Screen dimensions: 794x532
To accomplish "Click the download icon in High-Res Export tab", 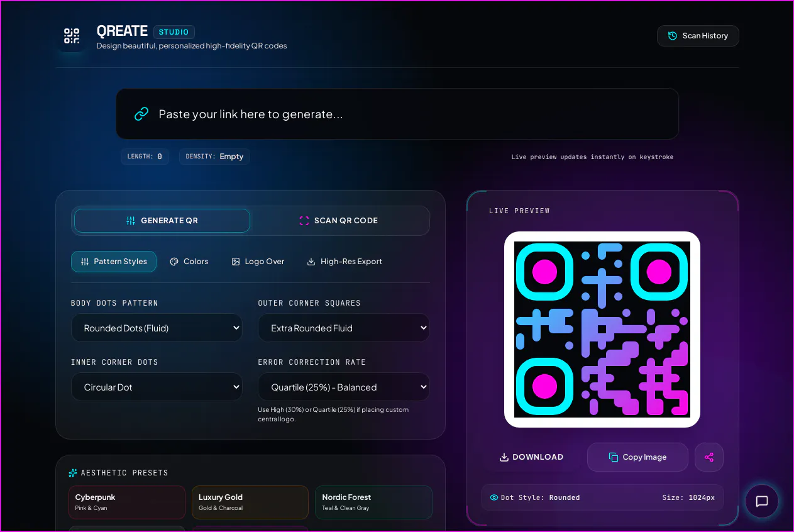I will (x=311, y=262).
